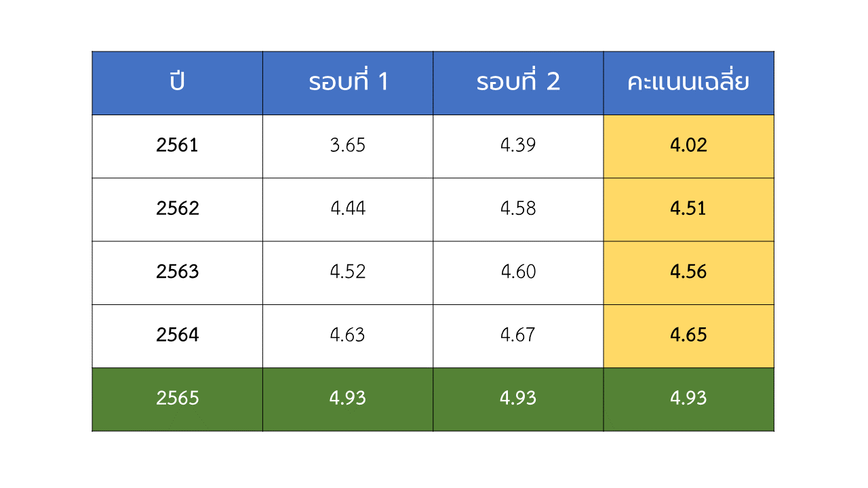
Task: Select the year 2561 cell
Action: click(x=178, y=146)
